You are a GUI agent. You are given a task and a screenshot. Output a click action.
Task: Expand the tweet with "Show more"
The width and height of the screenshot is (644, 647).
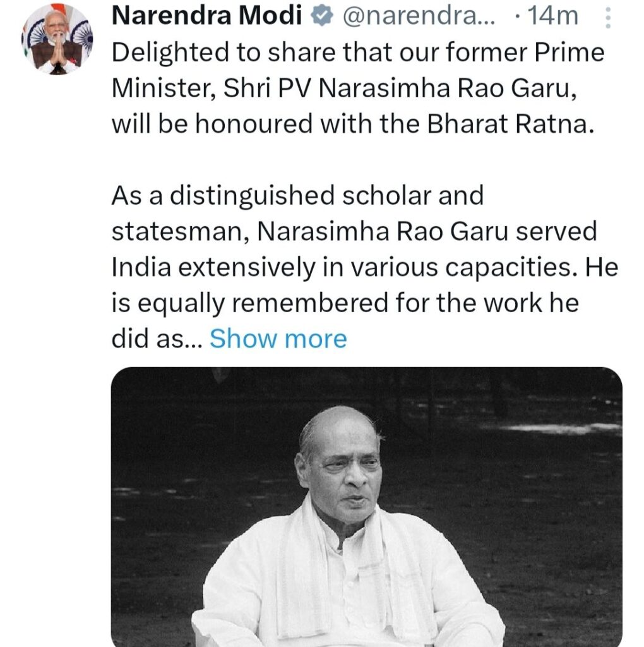point(278,339)
